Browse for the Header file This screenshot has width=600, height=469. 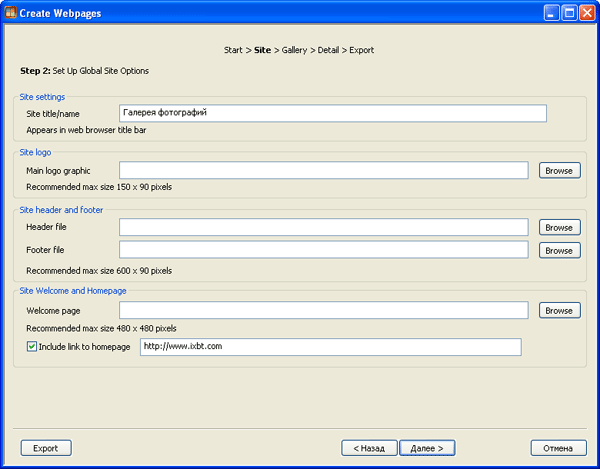tap(559, 228)
